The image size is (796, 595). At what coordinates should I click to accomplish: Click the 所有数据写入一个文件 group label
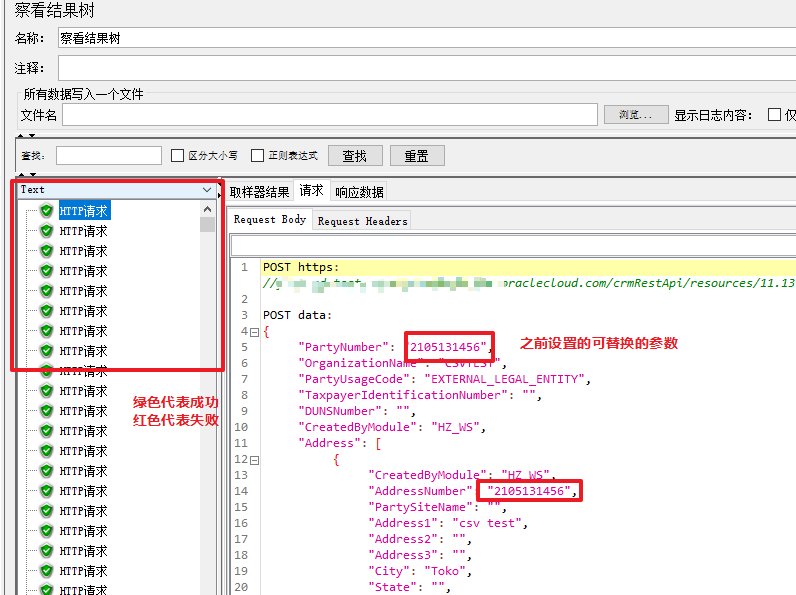(83, 94)
